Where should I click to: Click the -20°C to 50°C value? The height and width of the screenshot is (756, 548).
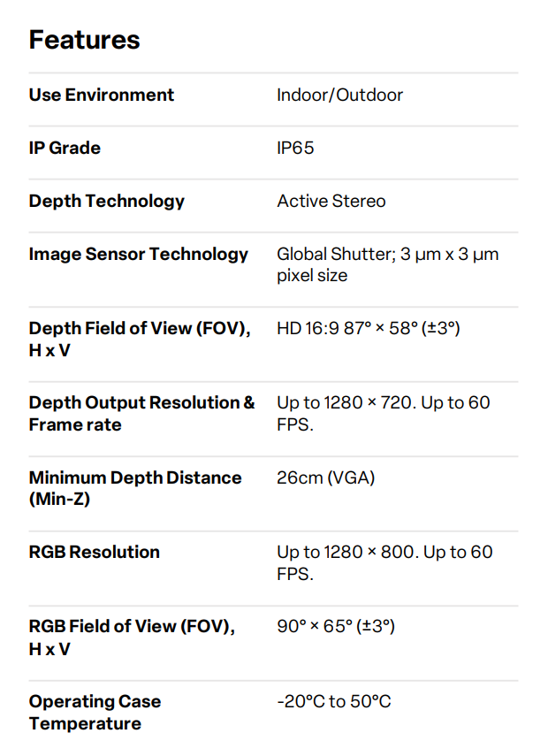pyautogui.click(x=334, y=702)
